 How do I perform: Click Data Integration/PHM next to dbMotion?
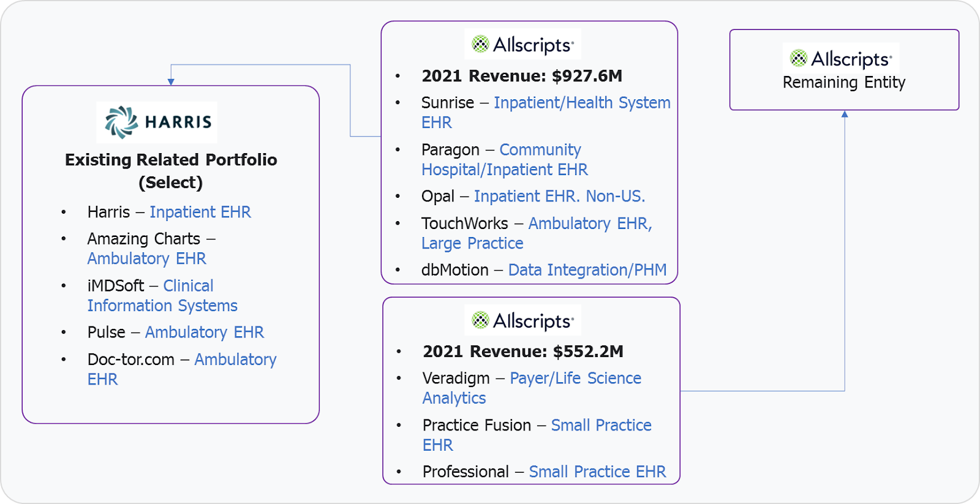click(x=587, y=270)
